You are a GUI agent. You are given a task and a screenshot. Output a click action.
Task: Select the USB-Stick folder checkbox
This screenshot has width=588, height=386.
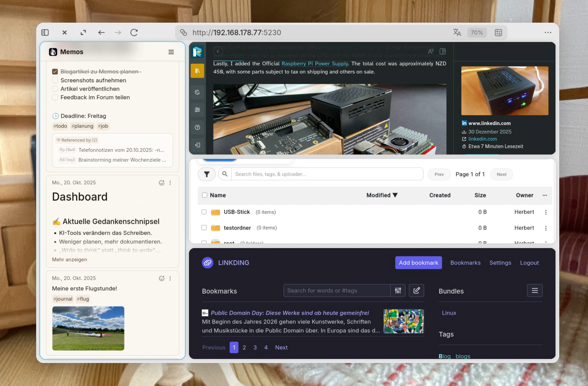pos(204,212)
